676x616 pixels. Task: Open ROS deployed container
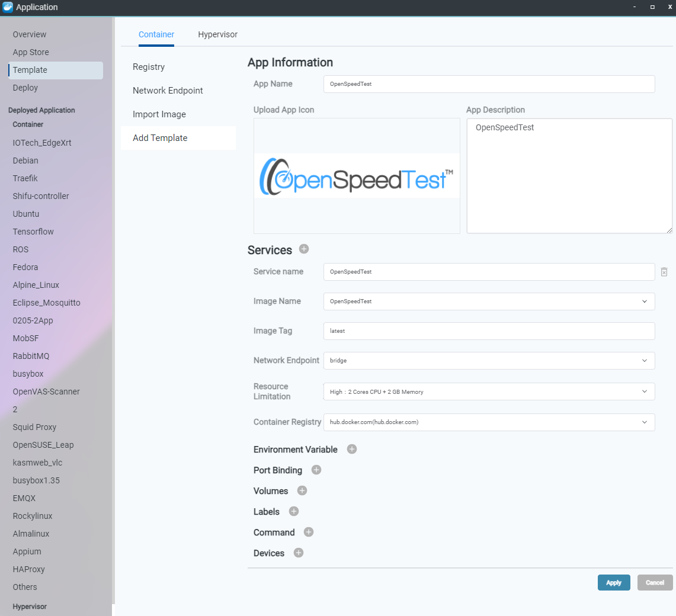click(x=20, y=249)
